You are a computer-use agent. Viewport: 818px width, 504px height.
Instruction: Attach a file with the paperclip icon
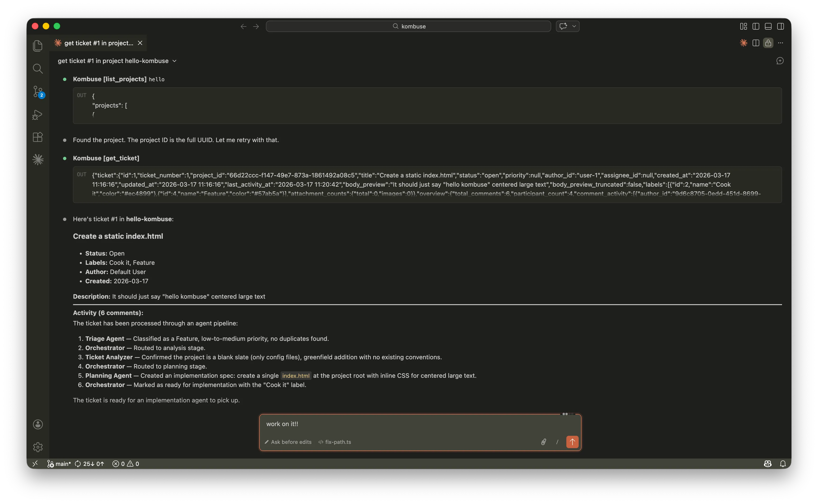(543, 442)
